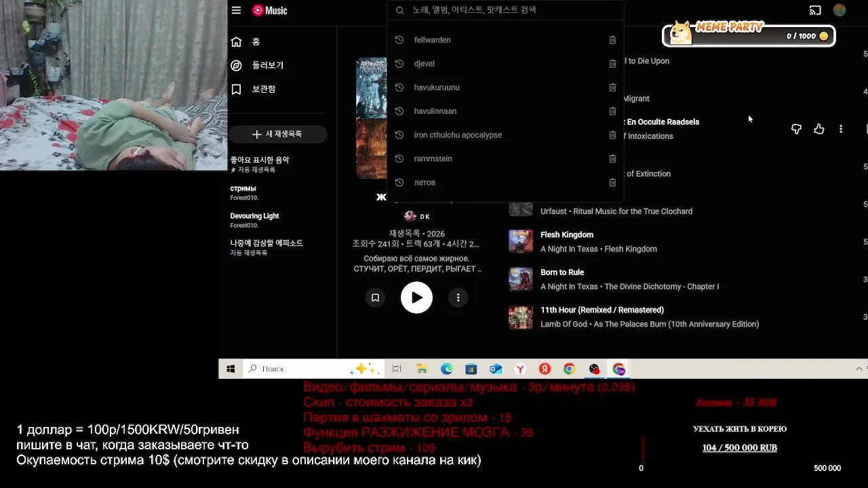This screenshot has width=868, height=488.
Task: Select search suggestion летов
Action: coord(425,182)
